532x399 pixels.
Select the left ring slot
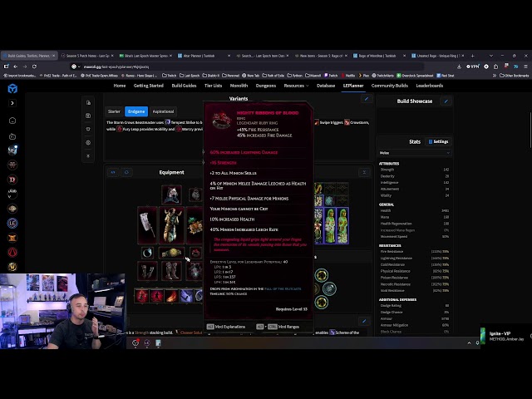[147, 253]
